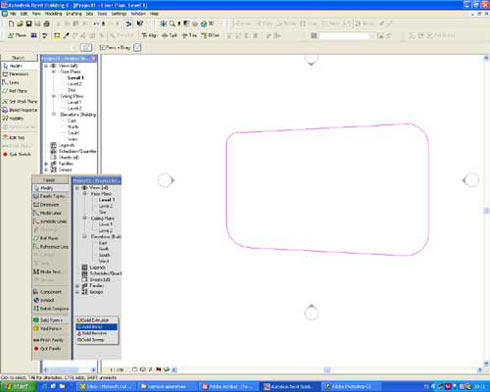Click Finish Family in the design bar
Image resolution: width=490 pixels, height=392 pixels.
click(x=48, y=340)
